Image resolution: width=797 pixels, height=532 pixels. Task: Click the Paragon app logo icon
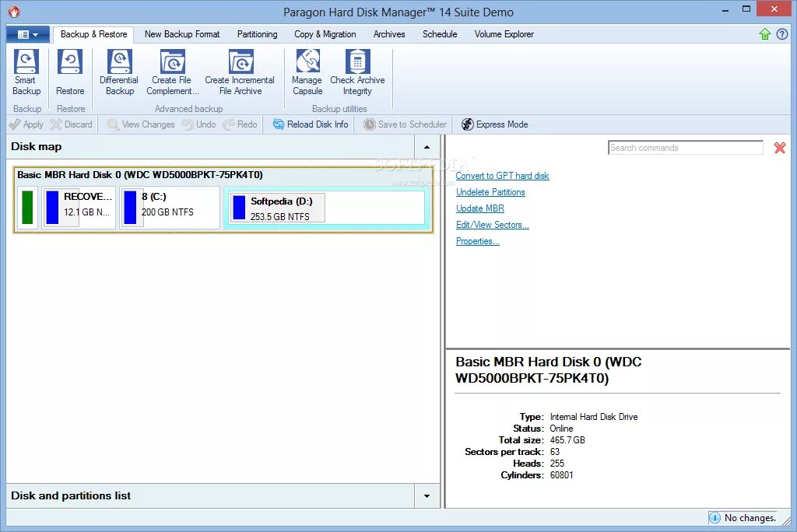14,11
